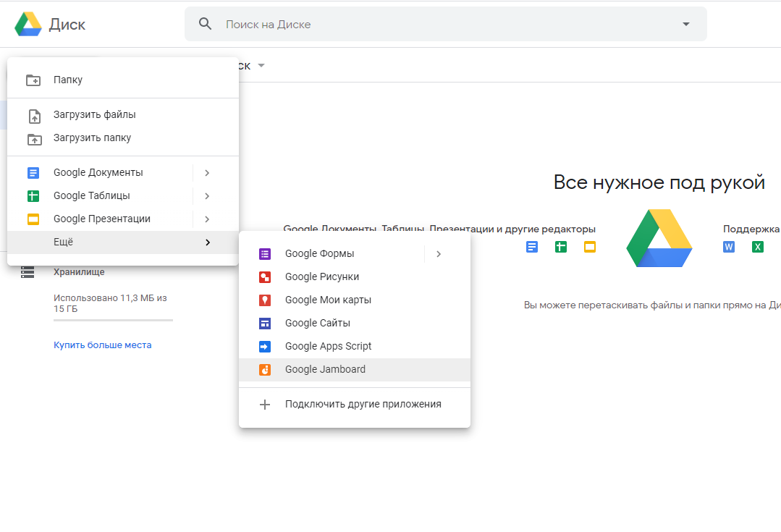
Task: Click the Google Drive logo icon
Action: [28, 24]
